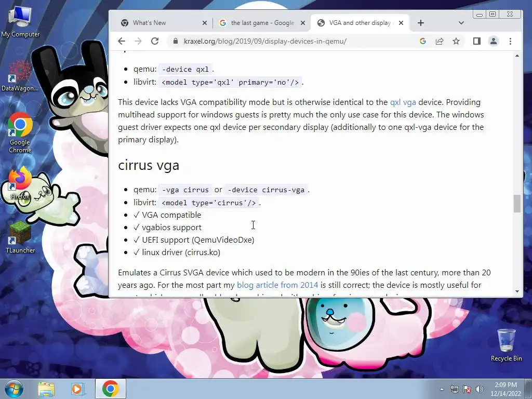Viewport: 532px width, 399px height.
Task: Bookmark this page with the star icon
Action: pyautogui.click(x=456, y=42)
